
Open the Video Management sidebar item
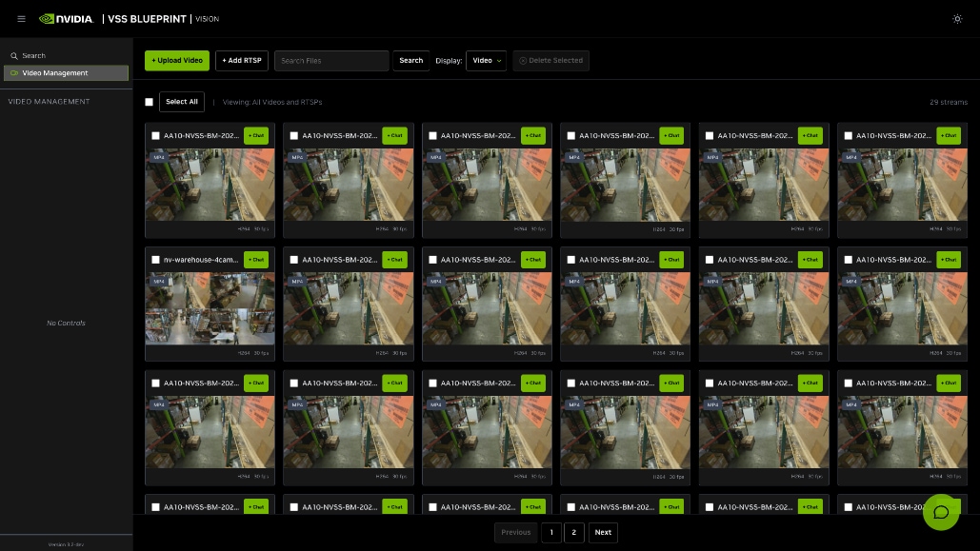pyautogui.click(x=67, y=73)
